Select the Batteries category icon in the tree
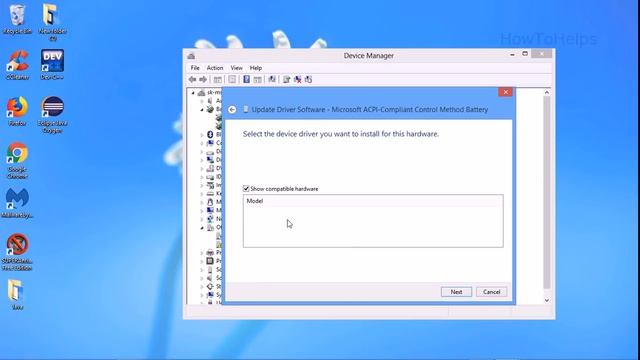Image resolution: width=640 pixels, height=360 pixels. click(x=210, y=109)
